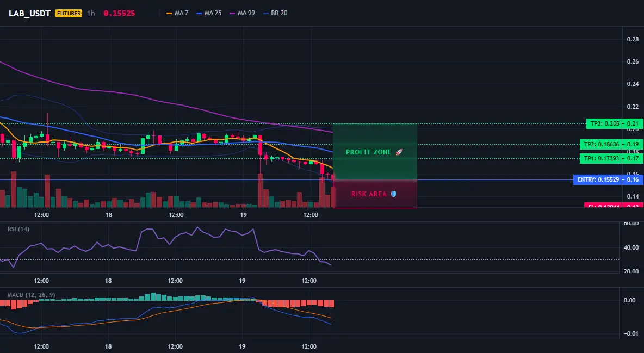Click the MACD (12, 26, 9) indicator label
Viewport: 644px width, 353px height.
point(31,295)
